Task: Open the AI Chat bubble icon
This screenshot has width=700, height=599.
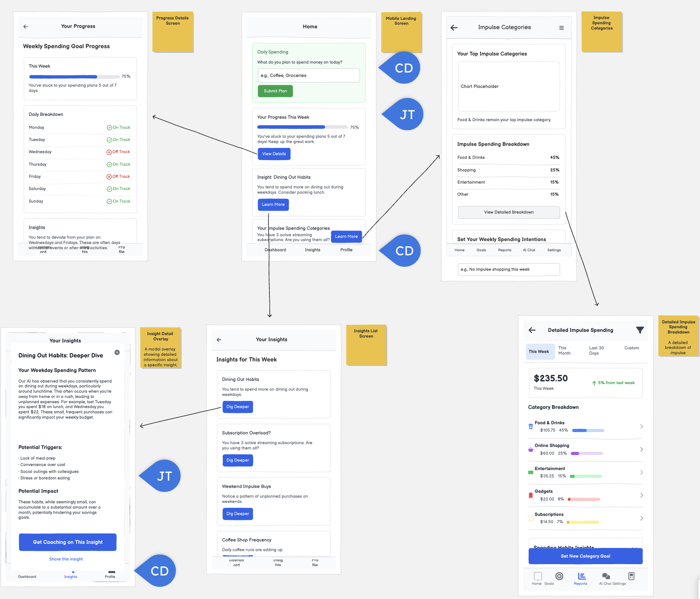Action: [606, 576]
